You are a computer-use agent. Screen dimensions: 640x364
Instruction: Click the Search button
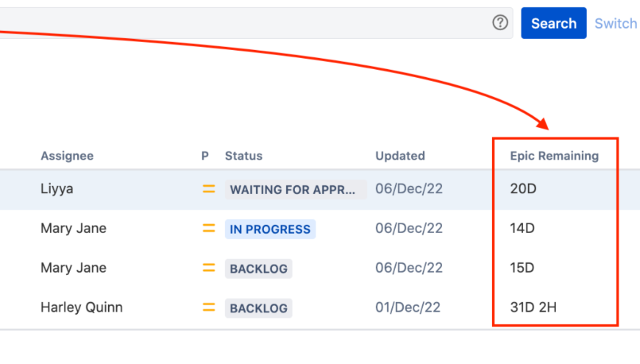(553, 24)
